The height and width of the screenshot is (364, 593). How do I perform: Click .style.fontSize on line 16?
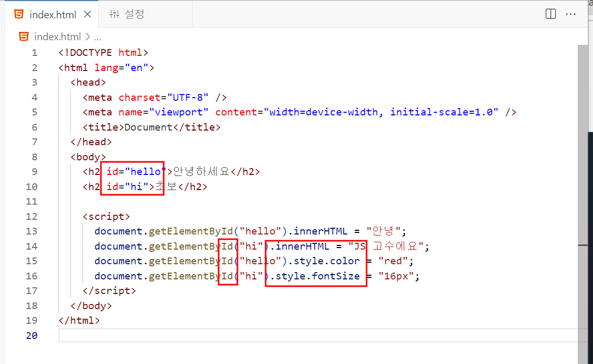[315, 276]
